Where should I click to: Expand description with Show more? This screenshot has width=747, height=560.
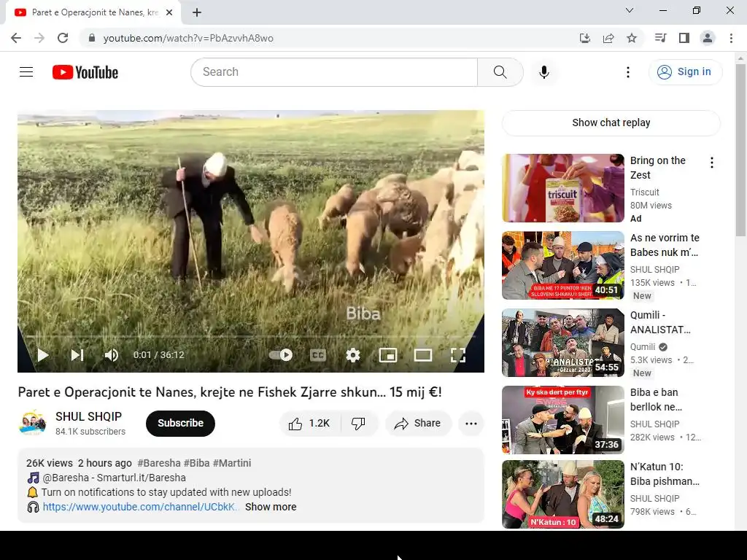click(x=271, y=507)
